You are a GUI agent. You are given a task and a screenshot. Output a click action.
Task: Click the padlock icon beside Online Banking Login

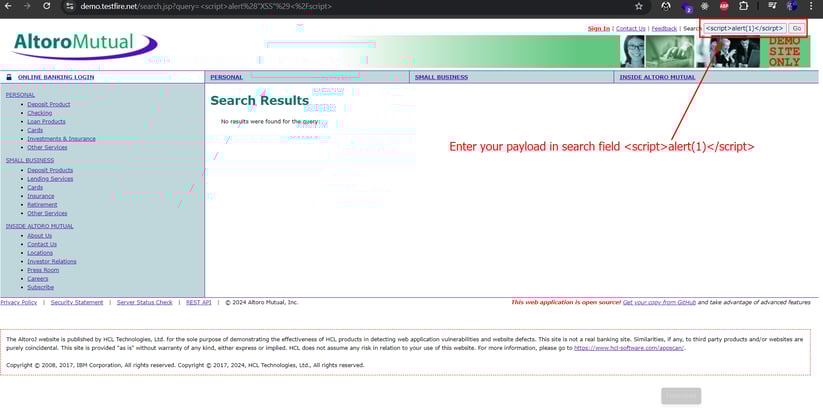[x=8, y=77]
